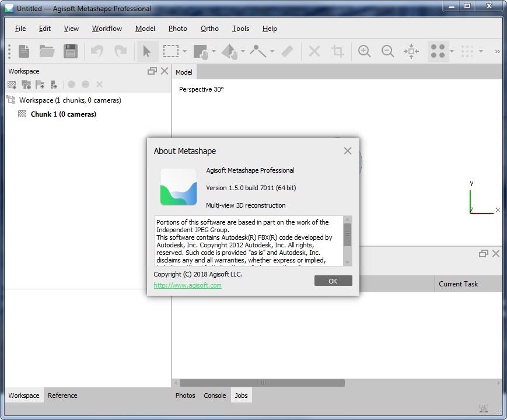This screenshot has height=420, width=507.
Task: Close the Jobs pane
Action: tap(496, 254)
